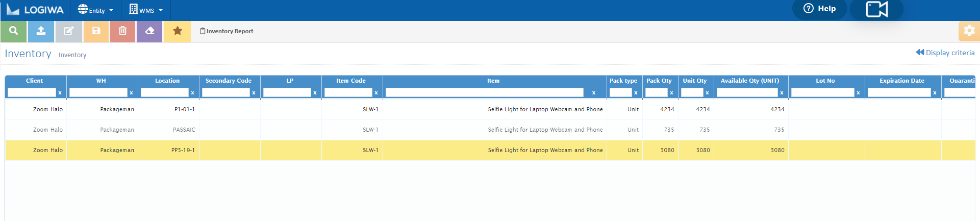The image size is (980, 221).
Task: Click the red trash delete button
Action: pyautogui.click(x=123, y=31)
